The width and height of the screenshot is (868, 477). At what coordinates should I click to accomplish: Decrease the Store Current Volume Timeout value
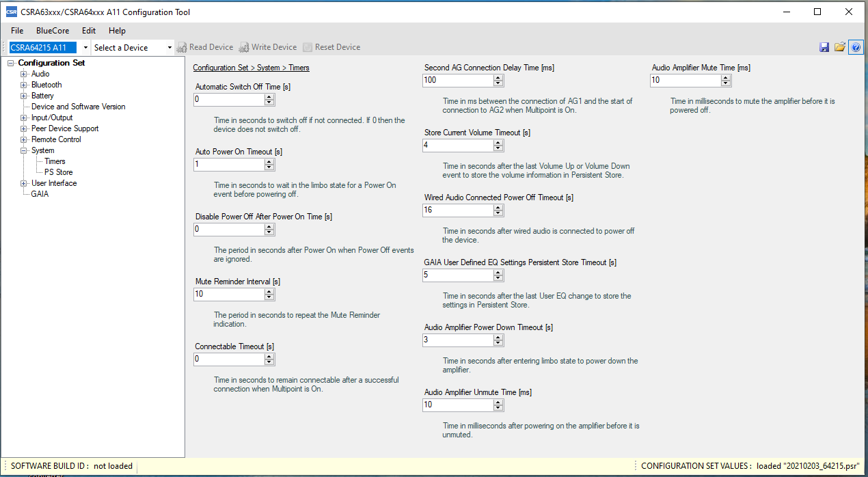pos(498,148)
